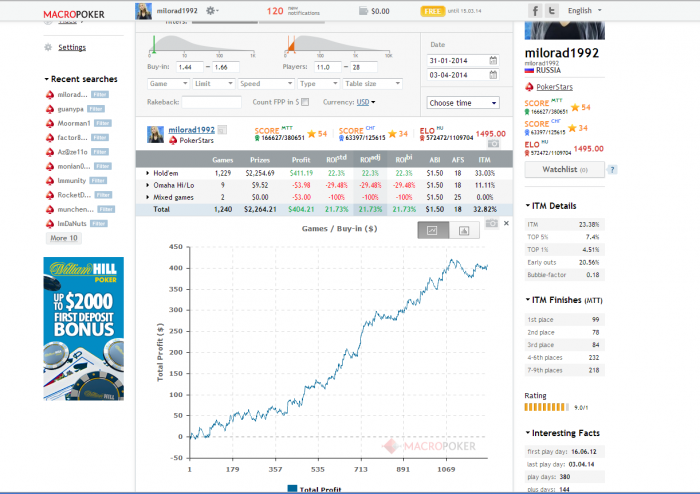Click the milorad1992 avatar in results header

click(x=155, y=134)
